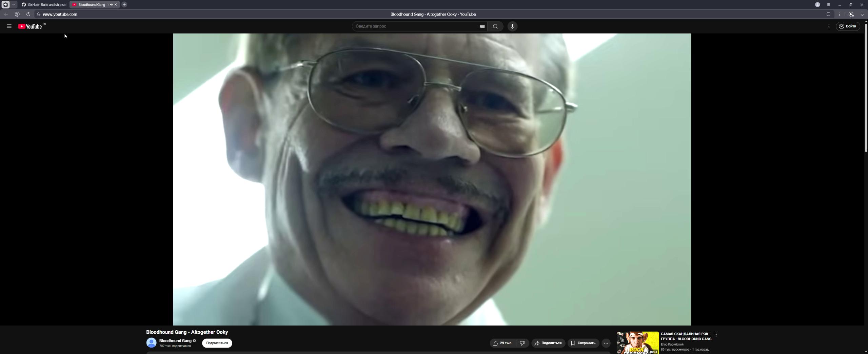
Task: Click the www.youtube.com address bar
Action: point(60,14)
